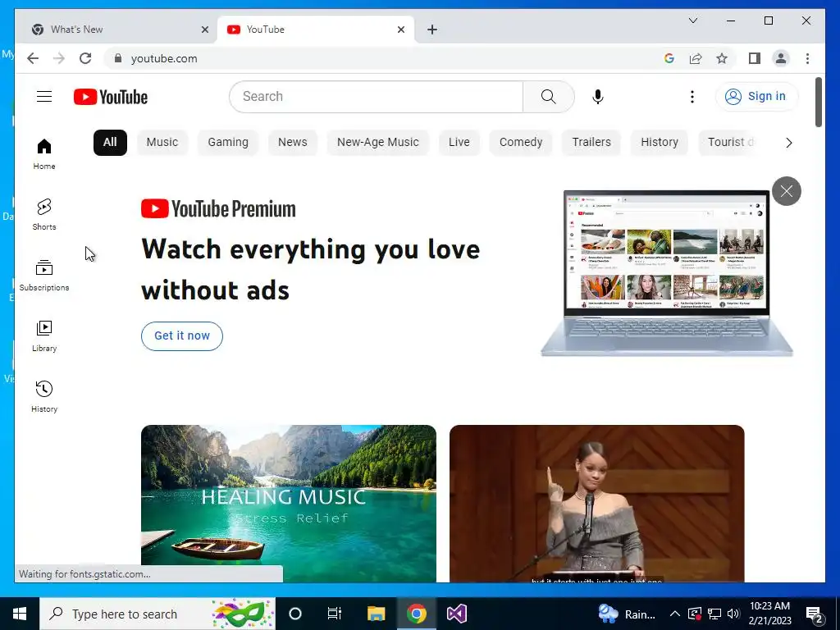
Task: Click the page vertical scrollbar thumb
Action: [x=818, y=102]
